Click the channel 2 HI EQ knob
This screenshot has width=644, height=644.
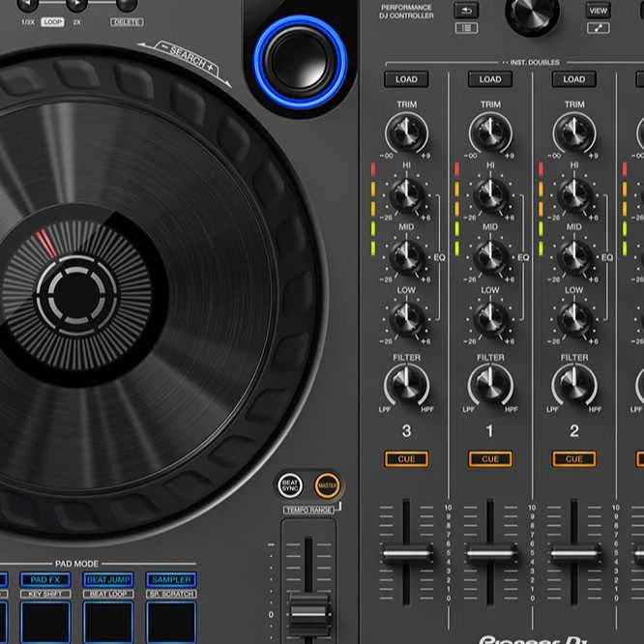point(574,195)
